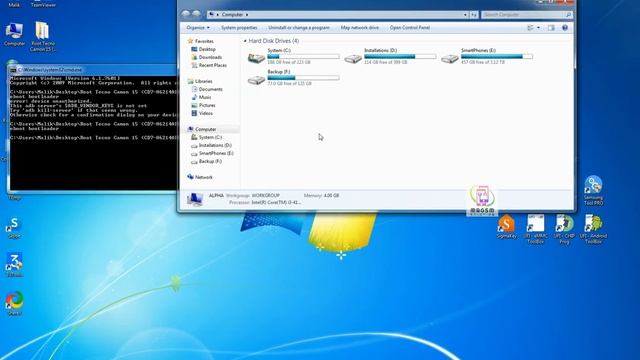The height and width of the screenshot is (360, 640).
Task: Select Favorites in the navigation pane
Action: tap(204, 41)
